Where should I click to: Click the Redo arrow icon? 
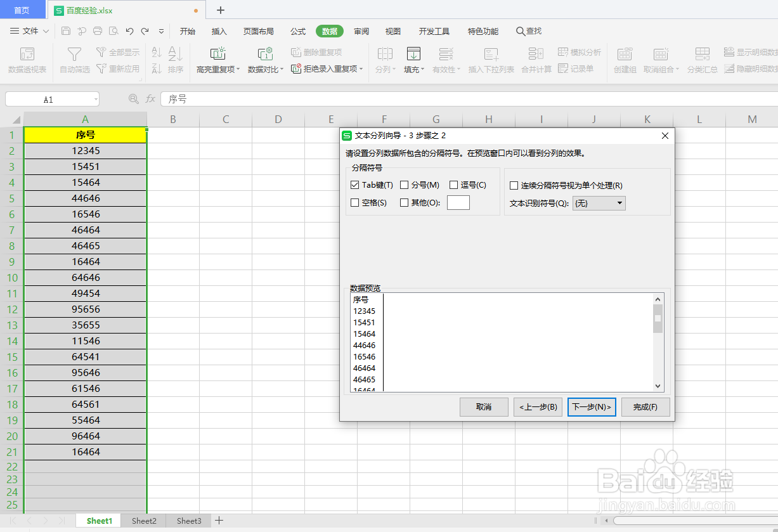coord(145,30)
